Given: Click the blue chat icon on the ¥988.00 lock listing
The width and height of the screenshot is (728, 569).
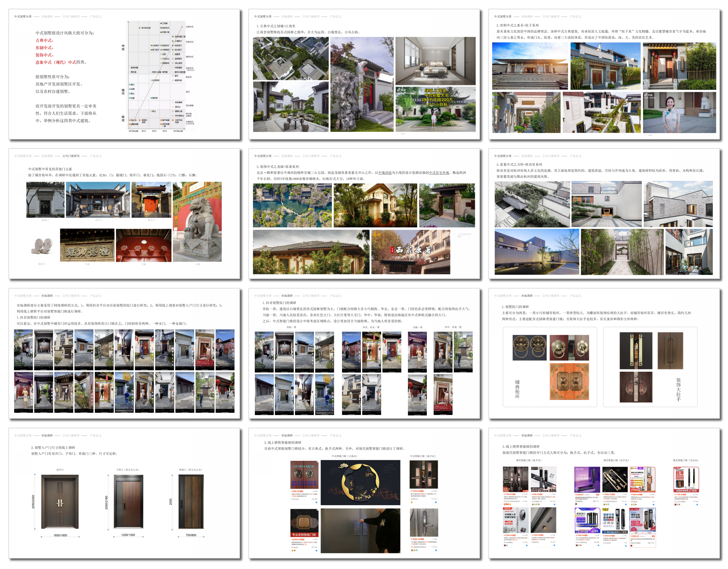Looking at the screenshot, I should click(x=316, y=503).
